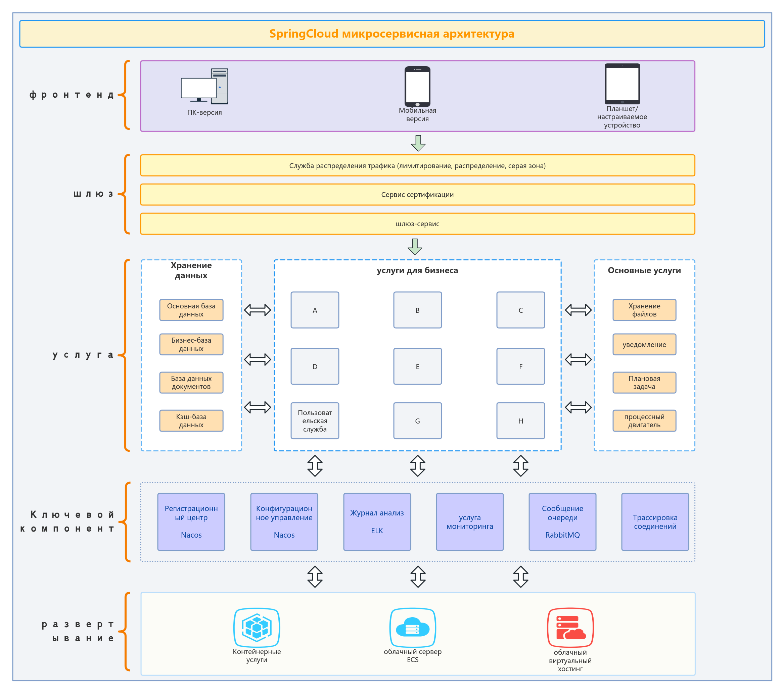
Task: Click the Сервис сертификации bar
Action: point(417,195)
